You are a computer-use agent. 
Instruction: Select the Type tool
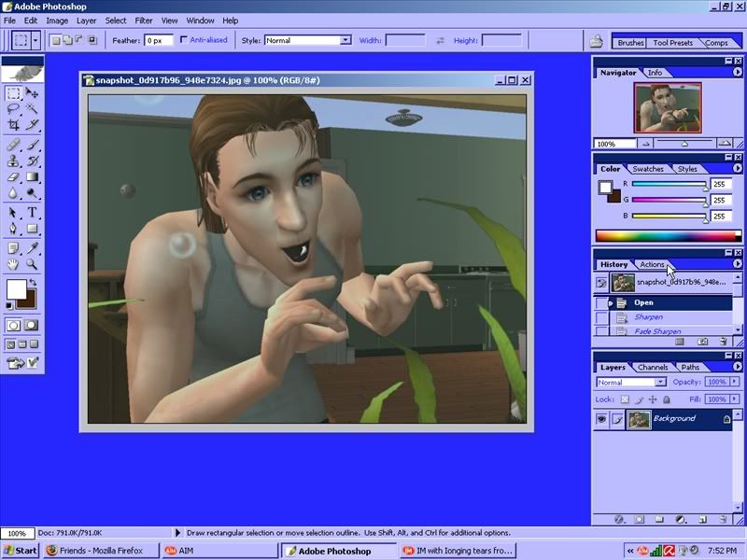click(32, 213)
